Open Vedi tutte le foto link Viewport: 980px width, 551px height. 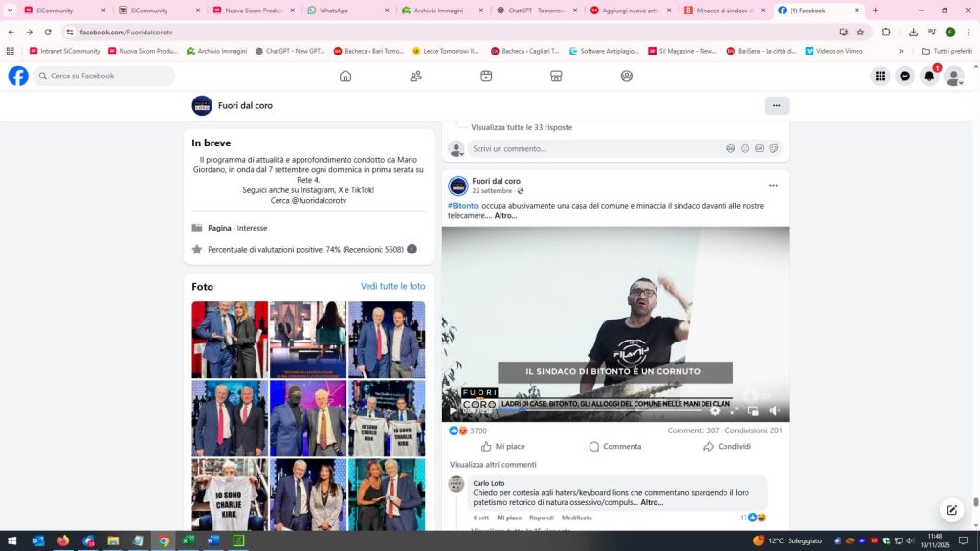(392, 287)
